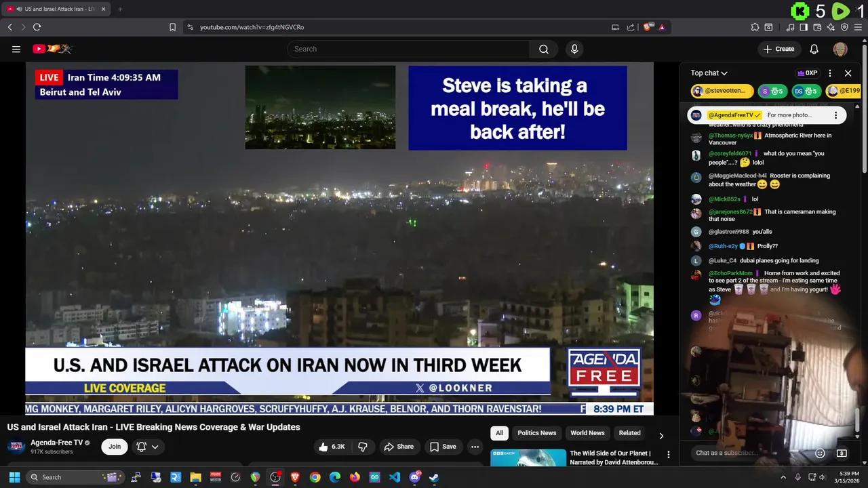Viewport: 868px width, 488px height.
Task: Open the DS green Super Sticker chip
Action: tap(807, 91)
